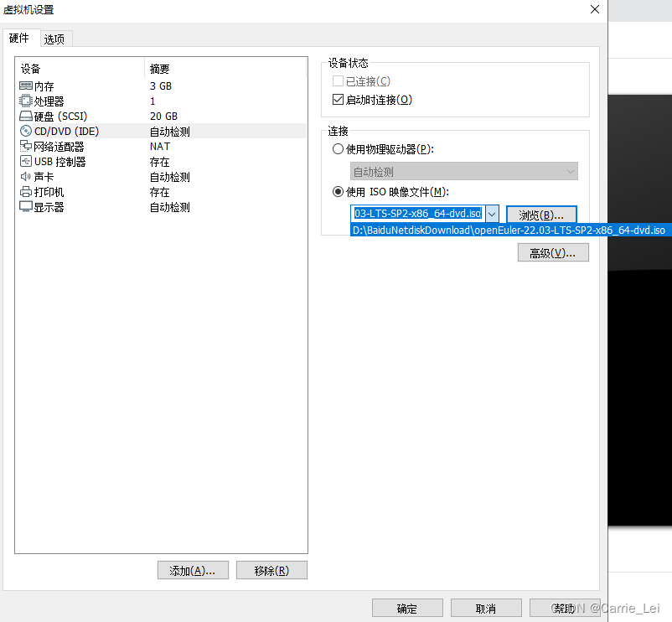Image resolution: width=672 pixels, height=622 pixels.
Task: Select the hard disk (SCSI) icon
Action: click(26, 117)
